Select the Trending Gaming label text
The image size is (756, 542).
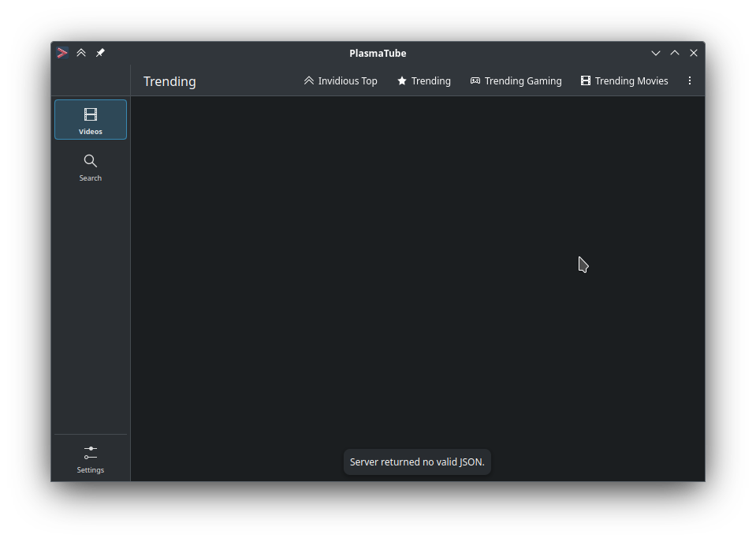(x=523, y=81)
